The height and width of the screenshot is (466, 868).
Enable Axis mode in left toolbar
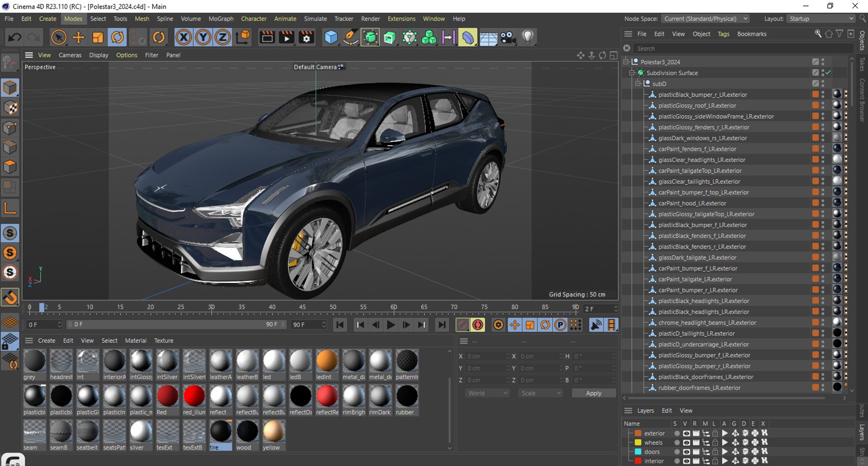10,208
